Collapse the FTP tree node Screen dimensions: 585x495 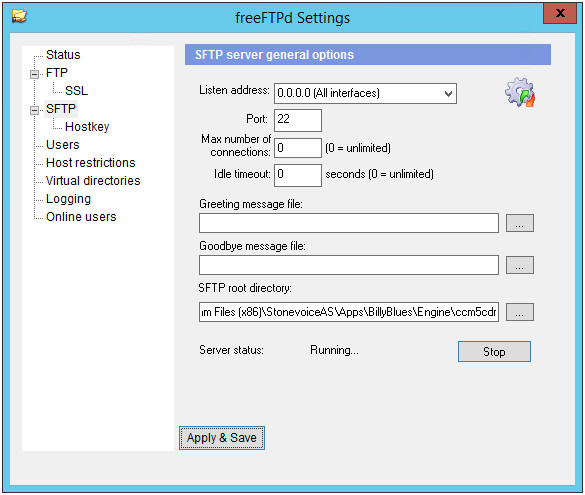(x=34, y=74)
